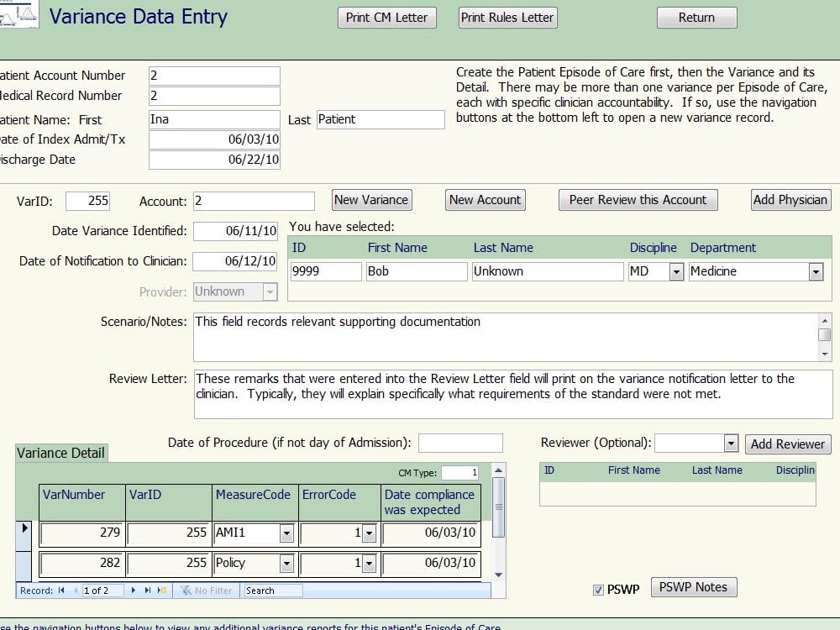Image resolution: width=840 pixels, height=630 pixels.
Task: Open the MeasureCode dropdown showing AMI1
Action: pyautogui.click(x=286, y=533)
